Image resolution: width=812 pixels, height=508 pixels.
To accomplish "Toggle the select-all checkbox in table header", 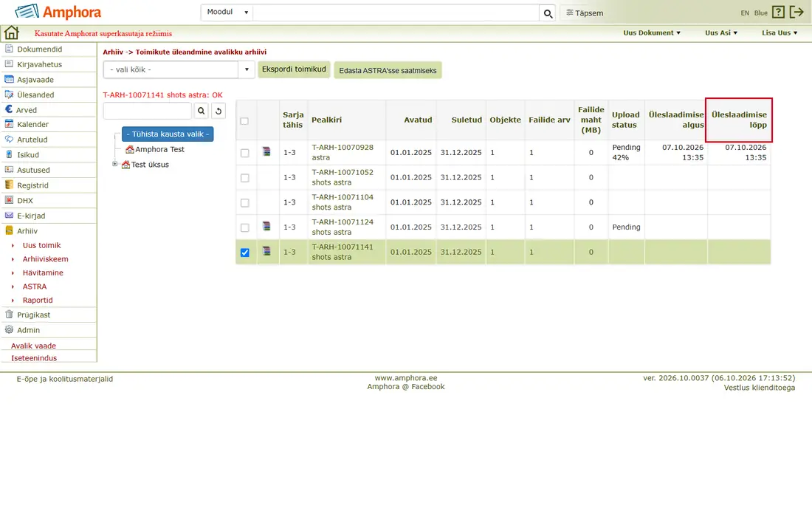I will click(x=244, y=121).
